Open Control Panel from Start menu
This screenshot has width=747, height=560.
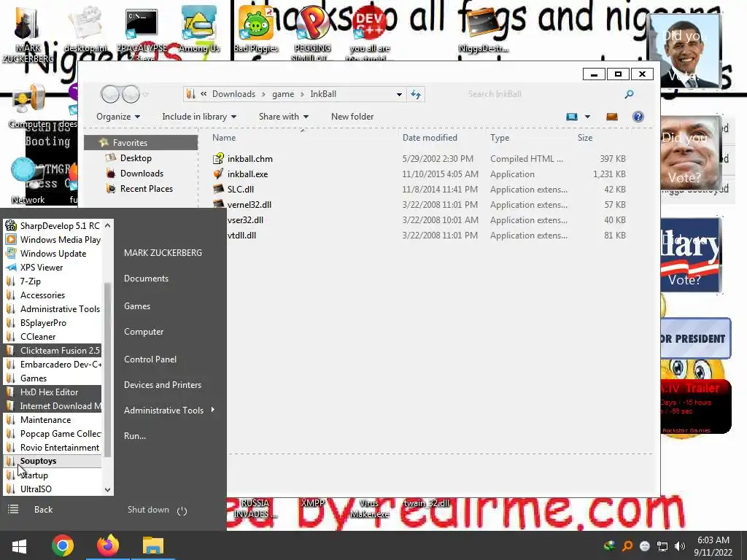150,359
